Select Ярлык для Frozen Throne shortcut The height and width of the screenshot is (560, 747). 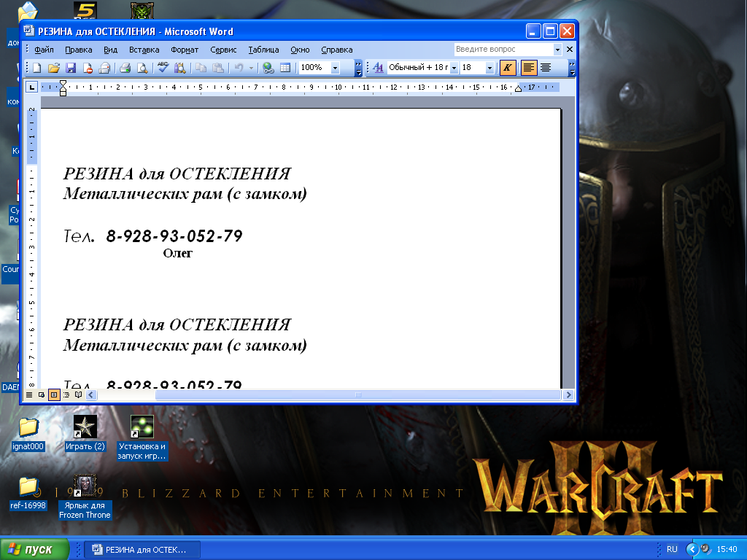[x=85, y=497]
